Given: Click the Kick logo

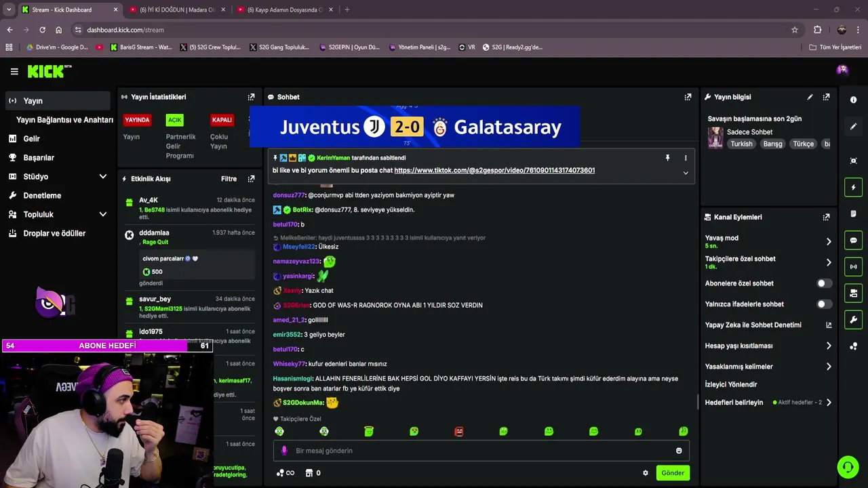Looking at the screenshot, I should tap(50, 71).
